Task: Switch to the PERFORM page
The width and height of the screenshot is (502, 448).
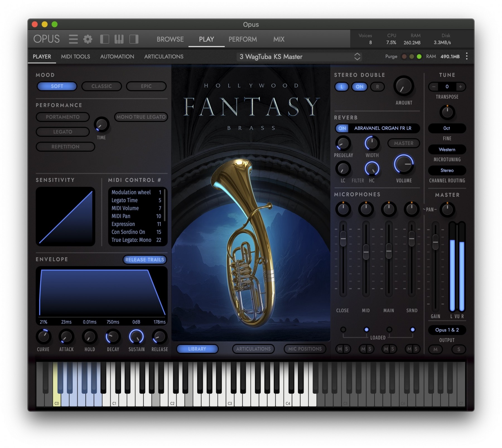Action: pos(243,39)
